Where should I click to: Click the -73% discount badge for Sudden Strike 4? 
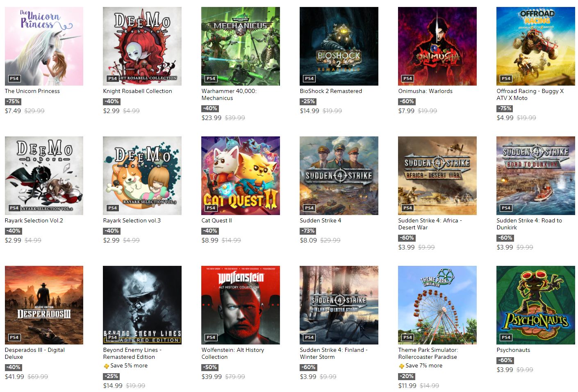[308, 231]
